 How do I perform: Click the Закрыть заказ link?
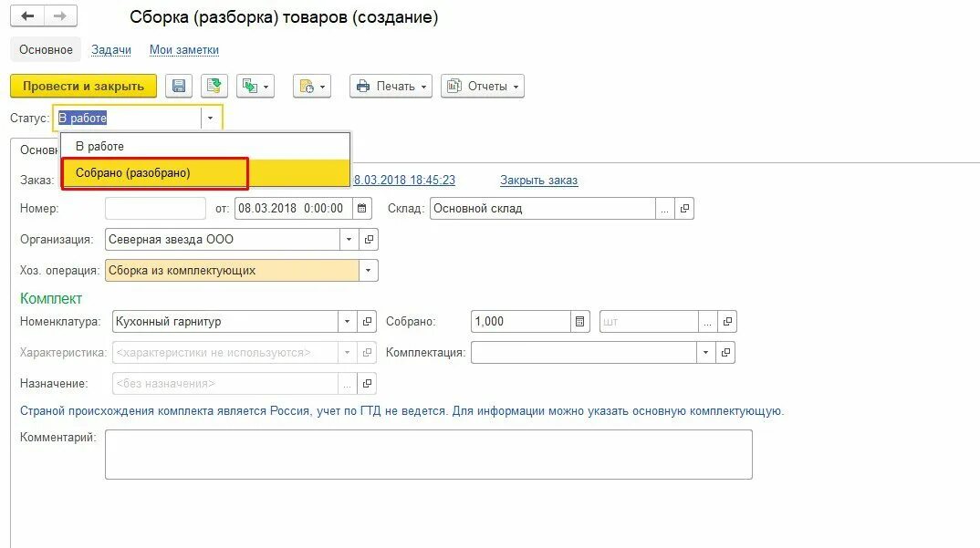coord(538,180)
